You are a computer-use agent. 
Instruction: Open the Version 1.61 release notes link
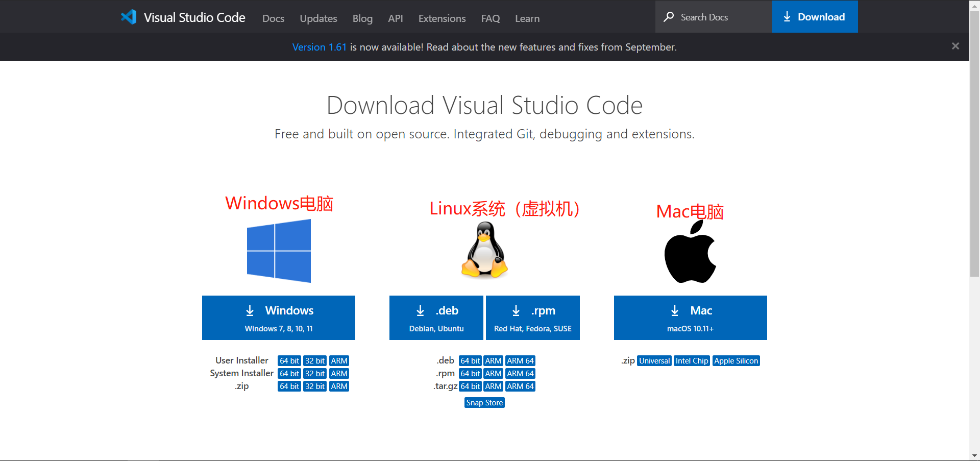(319, 46)
